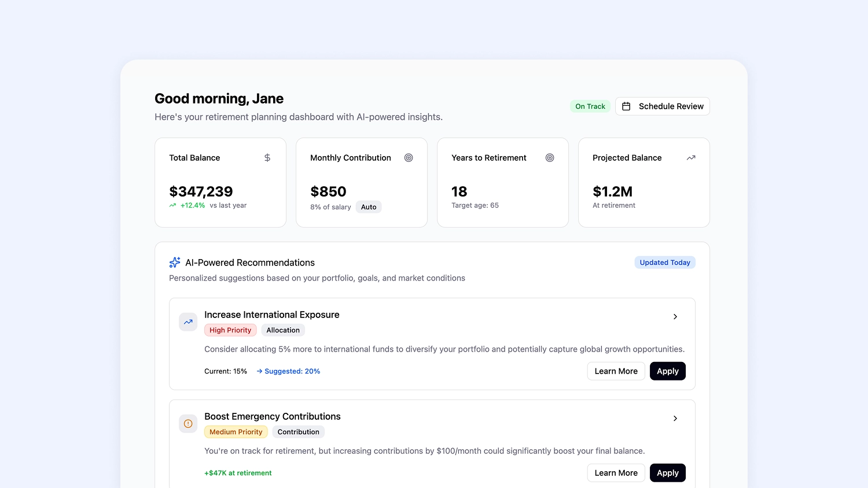The height and width of the screenshot is (488, 868).
Task: Apply the international exposure recommendation
Action: click(x=667, y=371)
